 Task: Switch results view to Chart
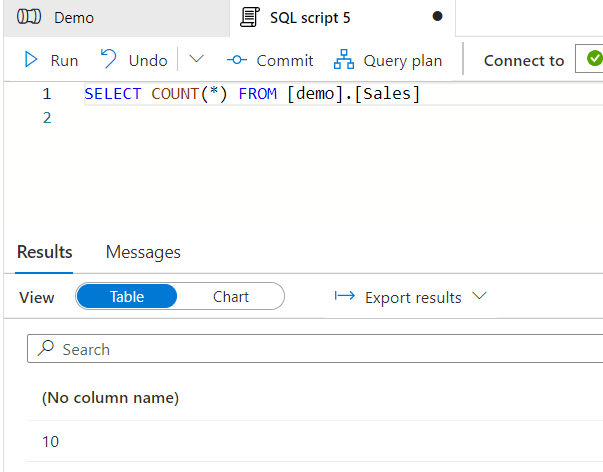(x=231, y=297)
